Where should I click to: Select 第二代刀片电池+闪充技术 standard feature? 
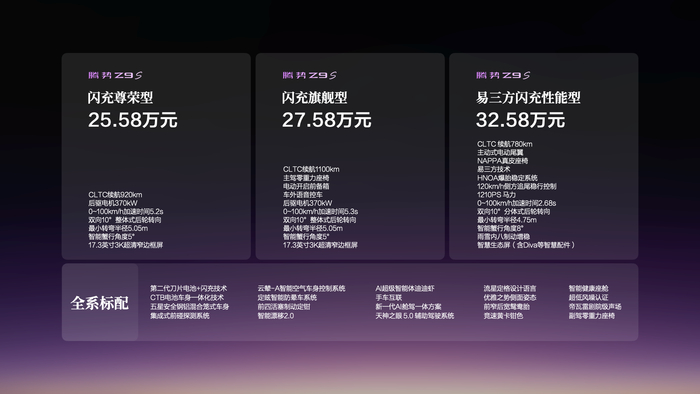[188, 289]
